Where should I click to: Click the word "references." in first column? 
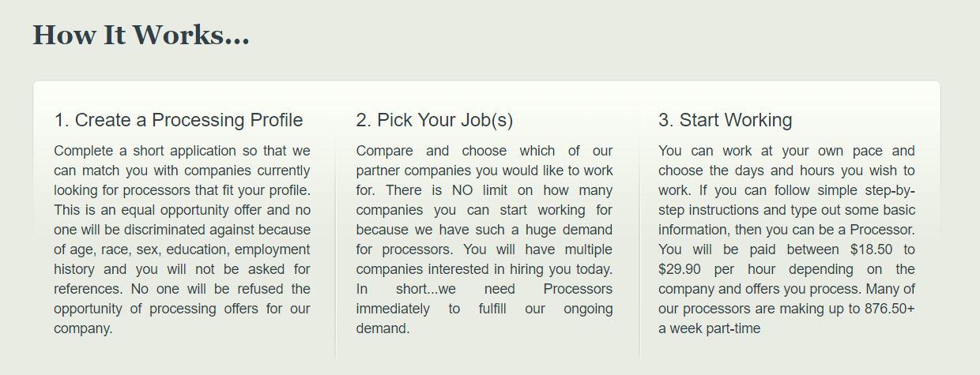pyautogui.click(x=86, y=289)
